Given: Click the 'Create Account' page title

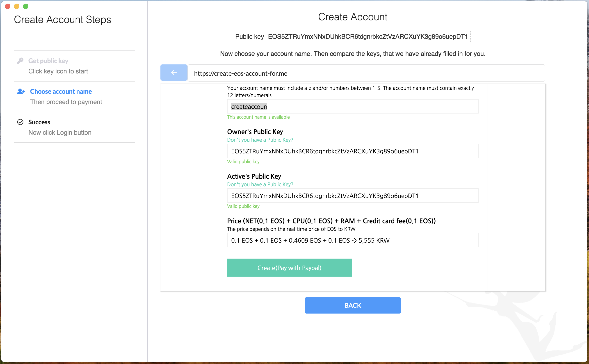Looking at the screenshot, I should click(x=353, y=17).
